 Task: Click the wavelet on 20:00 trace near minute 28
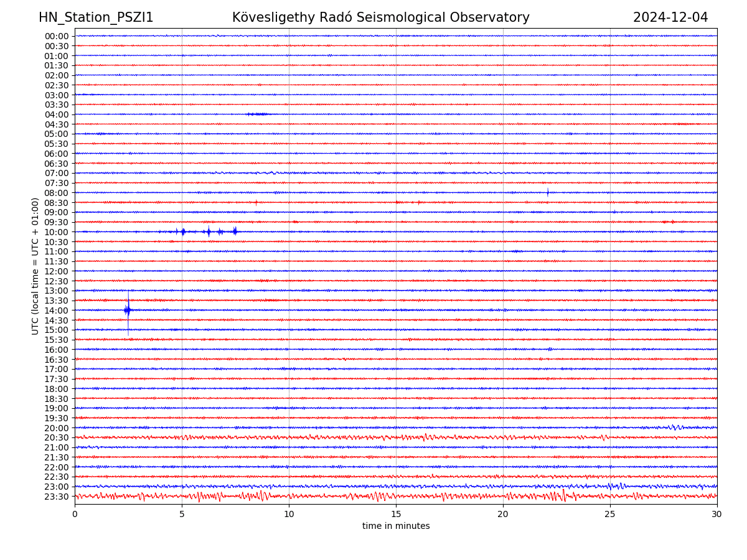tap(675, 427)
